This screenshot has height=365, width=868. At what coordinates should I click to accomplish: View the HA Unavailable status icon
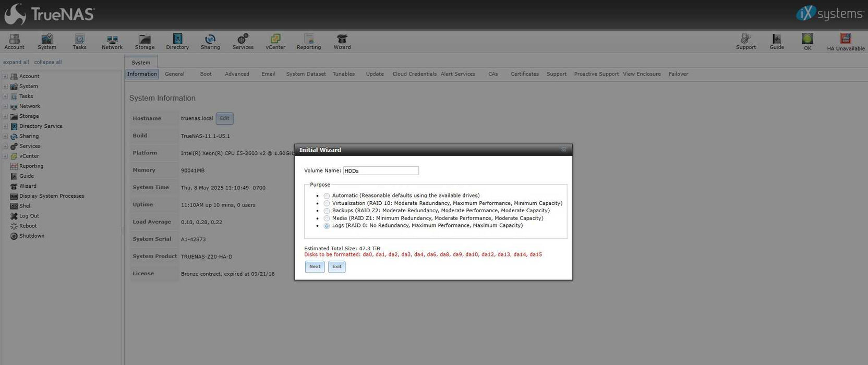(846, 42)
